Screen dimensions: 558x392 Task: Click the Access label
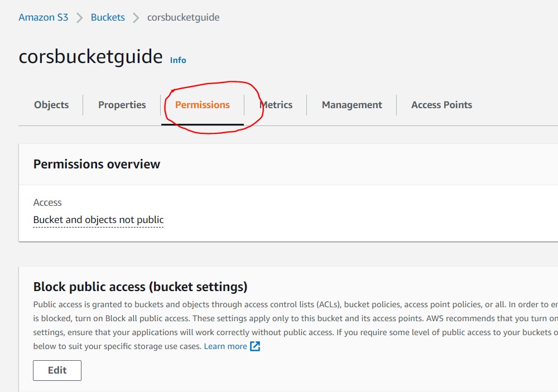click(47, 202)
